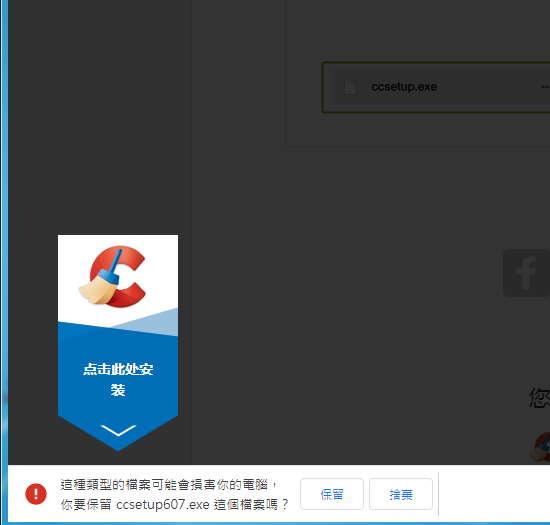Click the dimmed Facebook icon
The image size is (550, 525).
pos(526,273)
